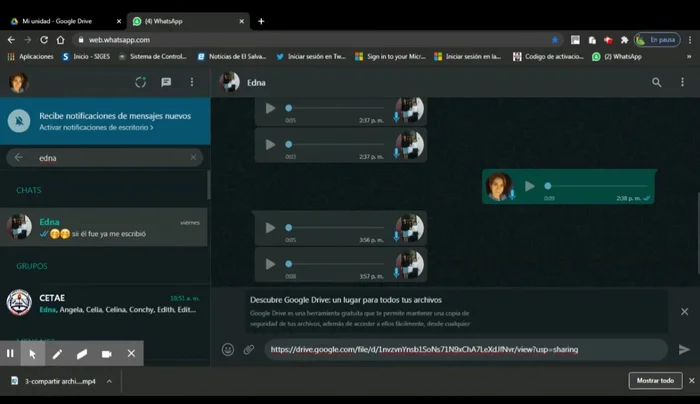700x404 pixels.
Task: Go to the browser home page
Action: click(60, 40)
